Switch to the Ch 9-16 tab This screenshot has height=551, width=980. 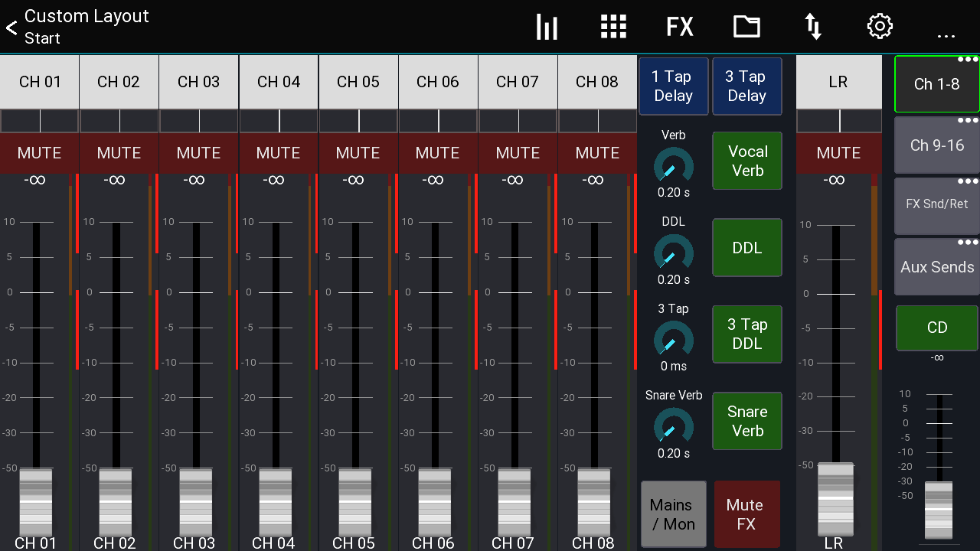coord(936,145)
